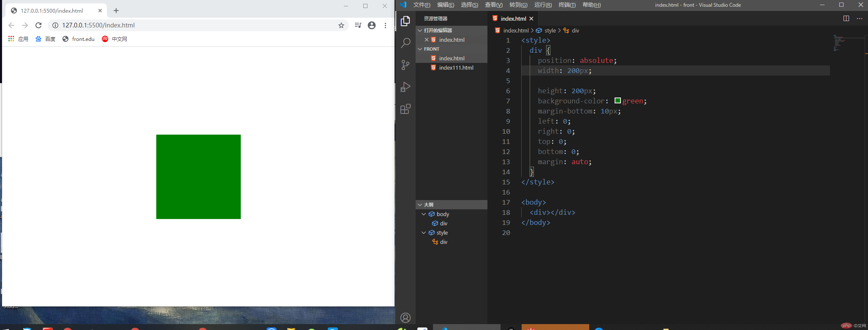
Task: Open Chrome media control icon
Action: click(x=358, y=25)
